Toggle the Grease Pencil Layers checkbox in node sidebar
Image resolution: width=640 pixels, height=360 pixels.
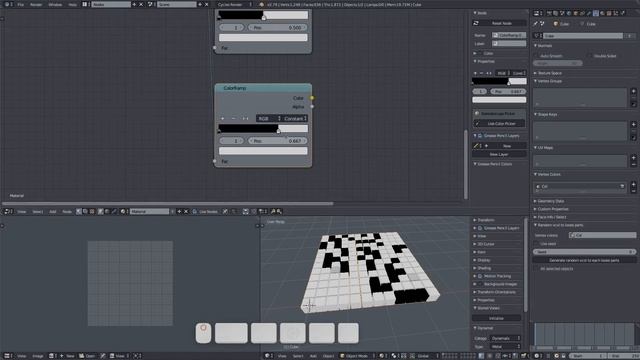point(480,136)
